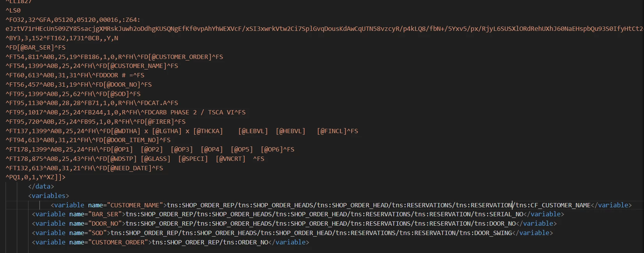644x253 pixels.
Task: Click the [@OP6] placeholder
Action: point(272,150)
